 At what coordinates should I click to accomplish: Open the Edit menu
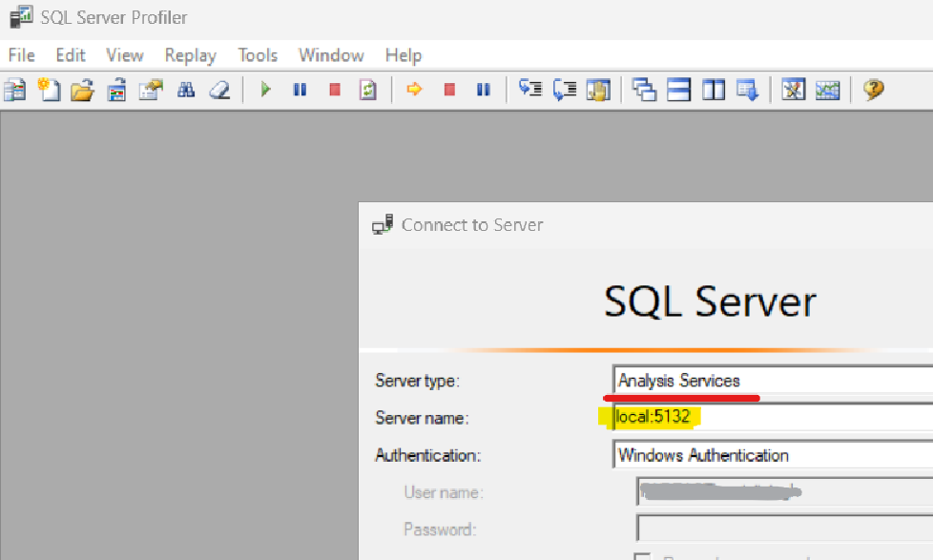71,55
